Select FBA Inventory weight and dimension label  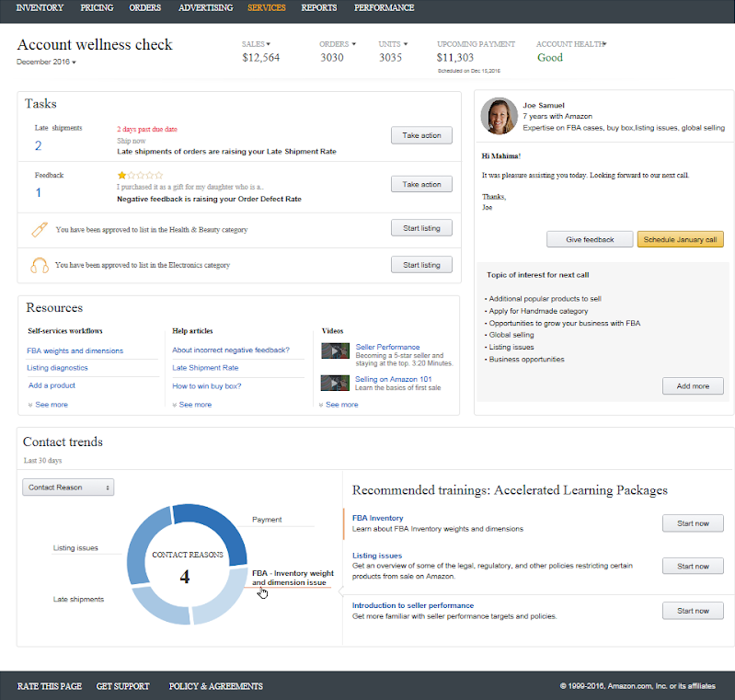click(x=293, y=578)
